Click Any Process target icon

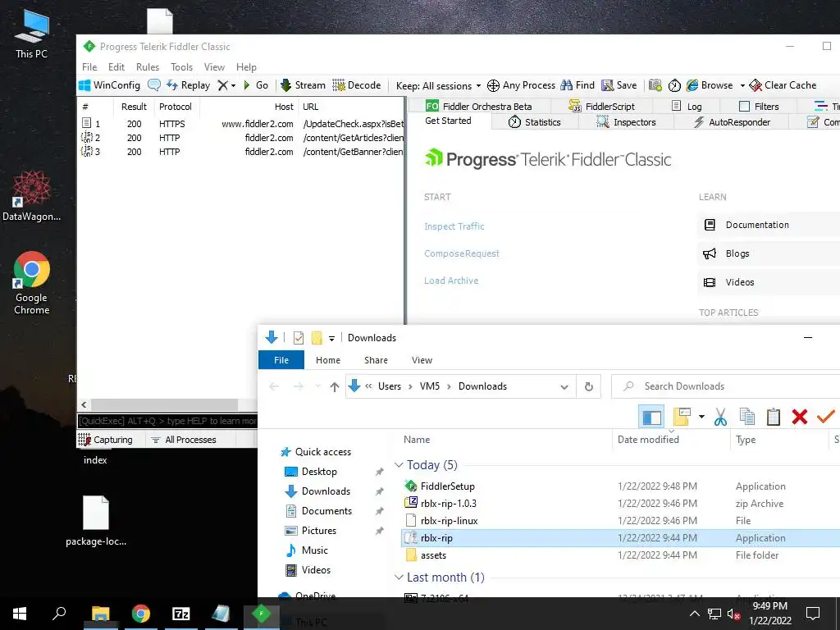(x=493, y=85)
